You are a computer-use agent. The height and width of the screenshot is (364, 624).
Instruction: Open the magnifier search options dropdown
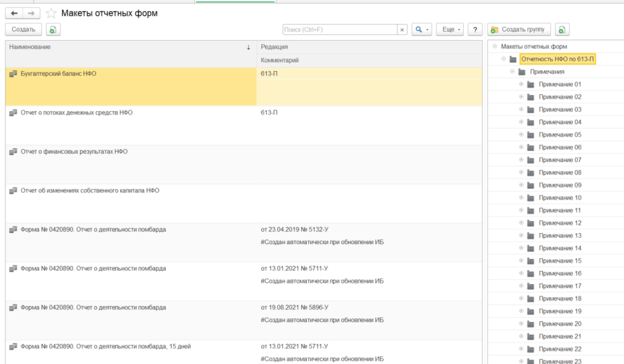point(421,29)
